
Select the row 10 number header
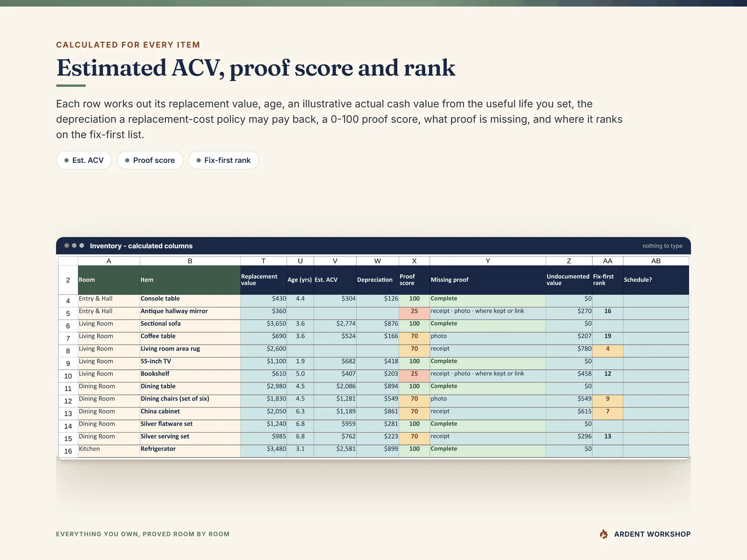[x=68, y=376]
